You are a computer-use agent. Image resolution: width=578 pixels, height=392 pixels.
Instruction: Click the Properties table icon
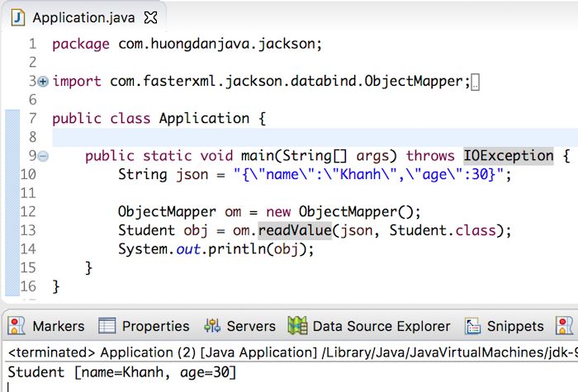pyautogui.click(x=107, y=326)
